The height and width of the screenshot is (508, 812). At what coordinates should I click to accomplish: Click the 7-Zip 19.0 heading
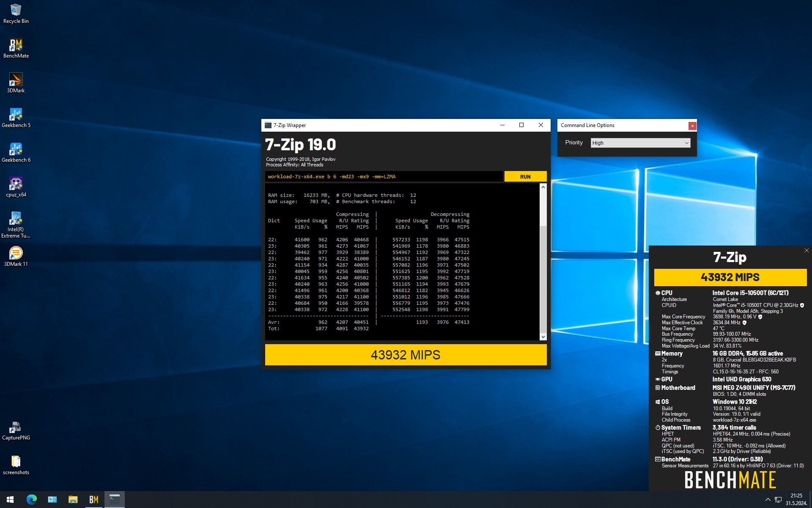pos(300,145)
